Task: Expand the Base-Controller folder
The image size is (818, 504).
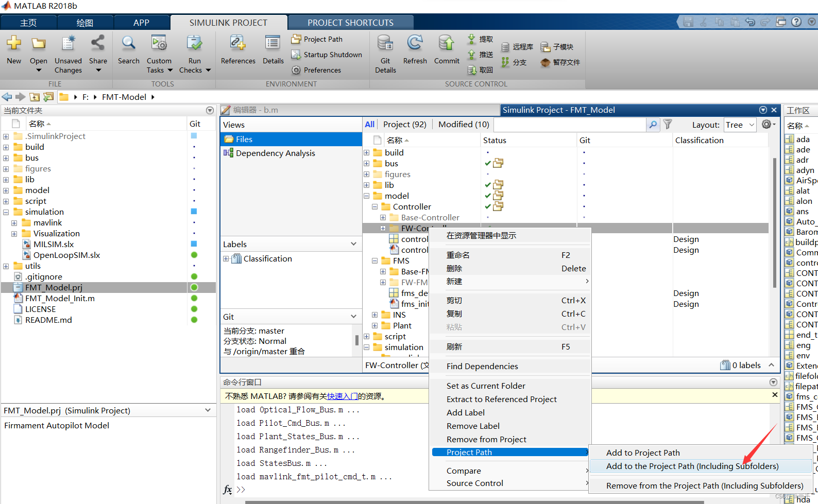Action: pos(383,217)
